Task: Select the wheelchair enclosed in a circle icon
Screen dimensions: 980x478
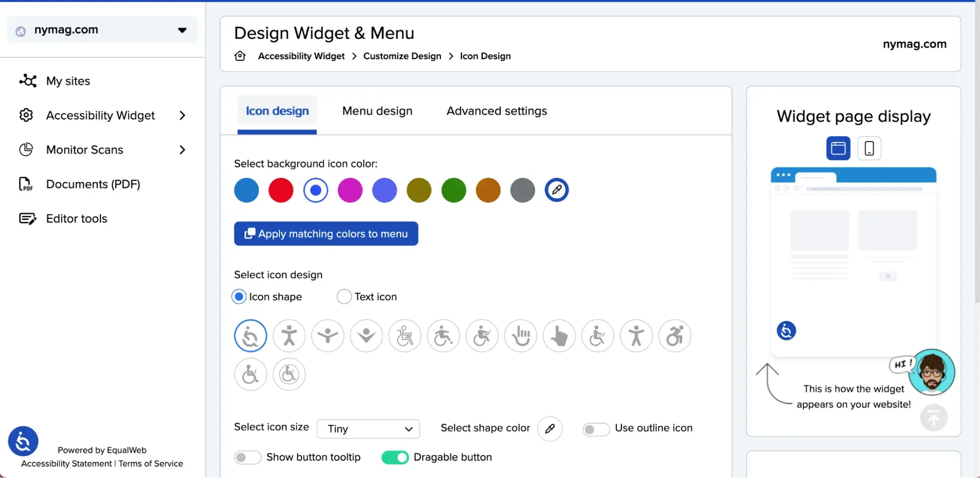Action: [x=289, y=375]
